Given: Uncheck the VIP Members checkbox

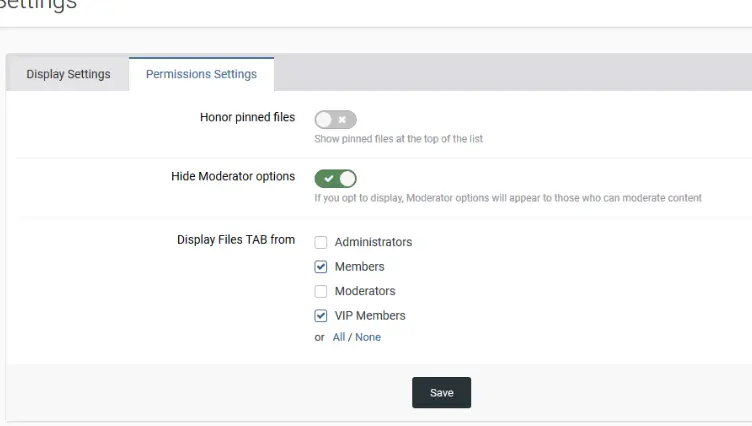Looking at the screenshot, I should click(x=321, y=315).
